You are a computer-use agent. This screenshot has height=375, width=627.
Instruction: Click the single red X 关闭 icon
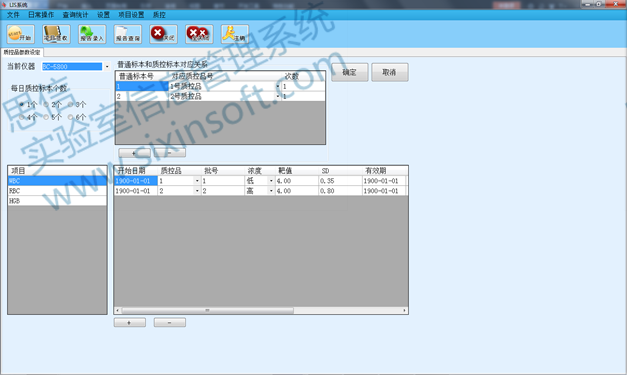point(164,34)
